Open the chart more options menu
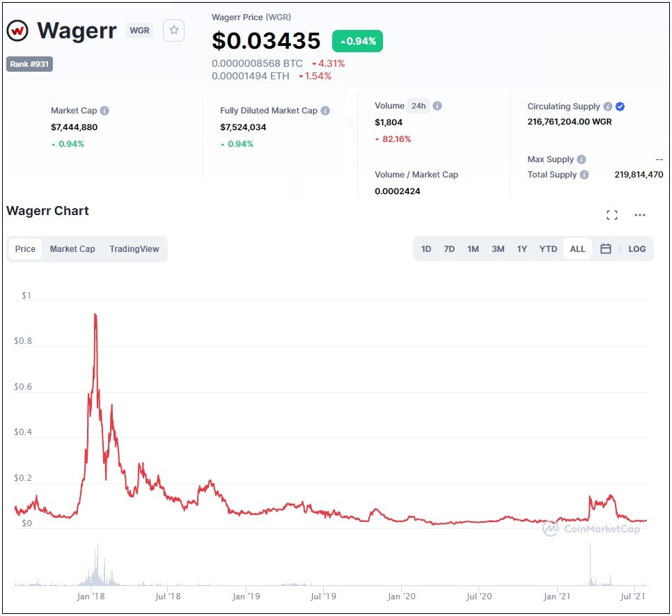This screenshot has width=672, height=616. (x=640, y=215)
